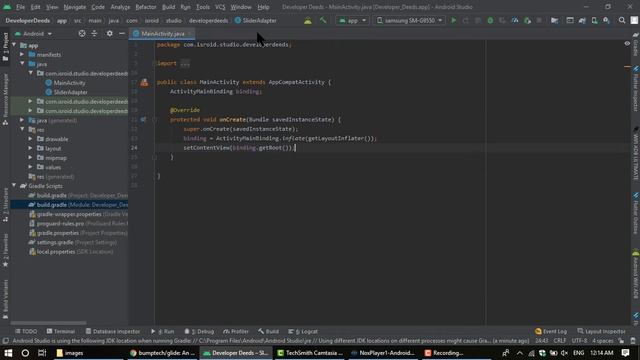Click SliderAdapter breadcrumb in navigation bar
The width and height of the screenshot is (640, 360).
pos(256,20)
